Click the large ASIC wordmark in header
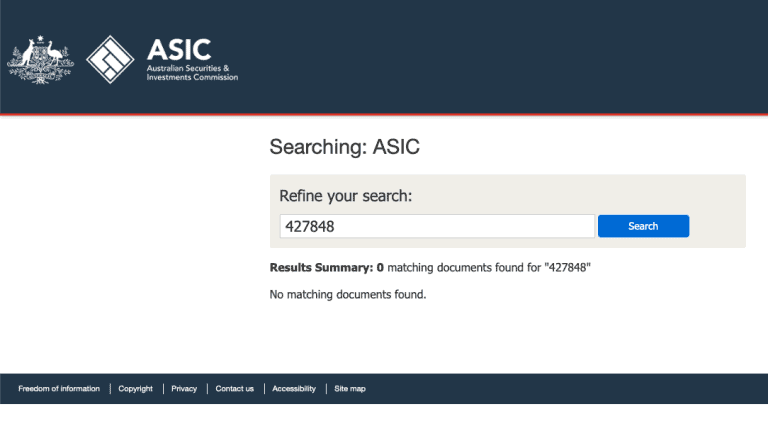 (179, 50)
